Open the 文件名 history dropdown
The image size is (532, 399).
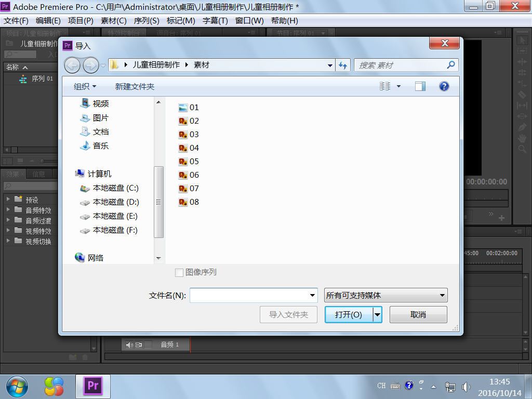click(x=312, y=295)
